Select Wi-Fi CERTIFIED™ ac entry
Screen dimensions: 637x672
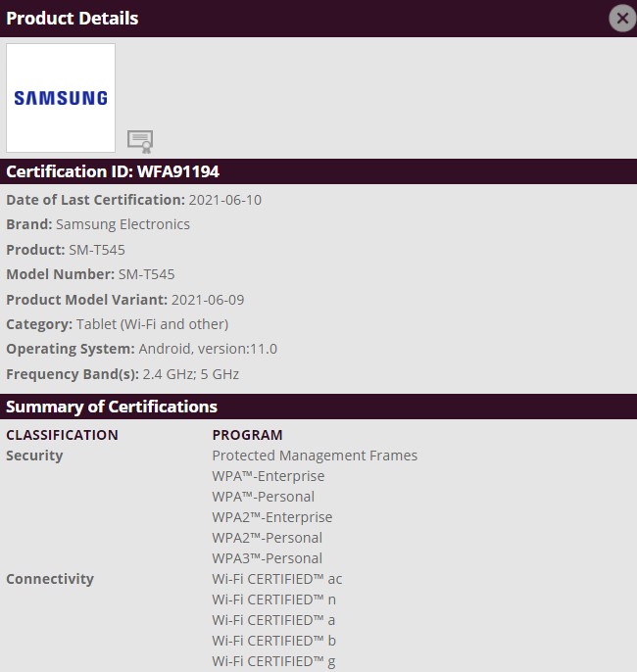[x=277, y=579]
